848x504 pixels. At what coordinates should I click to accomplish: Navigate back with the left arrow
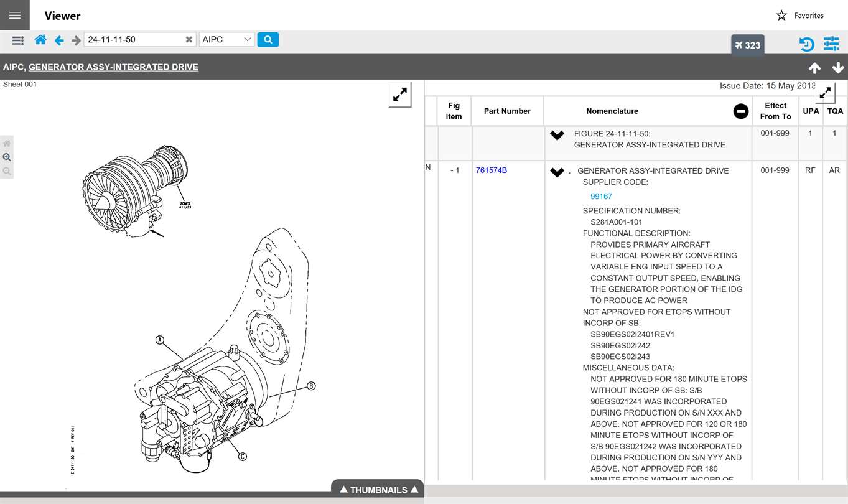coord(59,40)
